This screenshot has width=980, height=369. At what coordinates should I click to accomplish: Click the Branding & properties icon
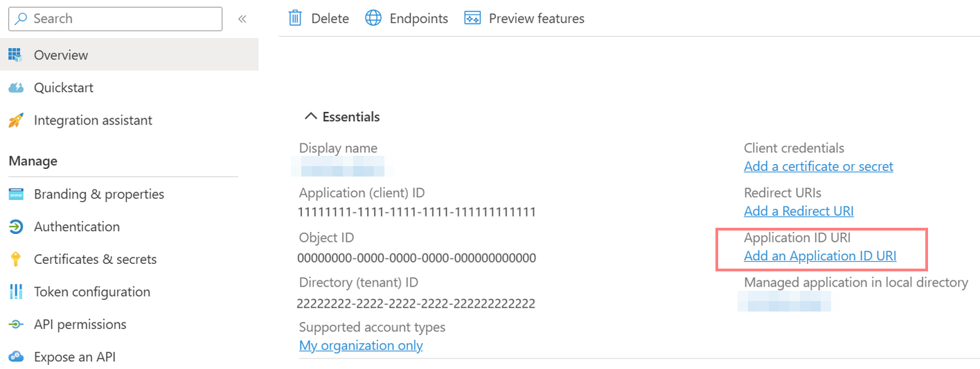(x=16, y=195)
